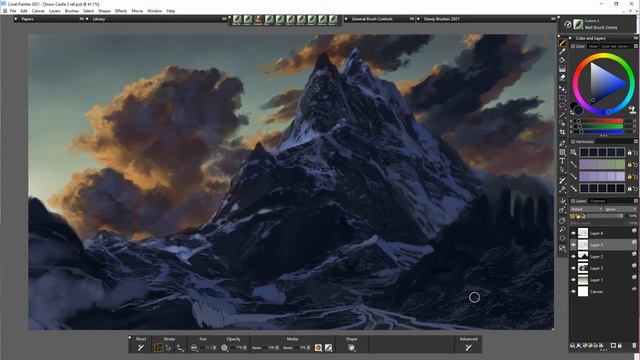
Task: Open the Opacity control icon in property bar
Action: [224, 348]
